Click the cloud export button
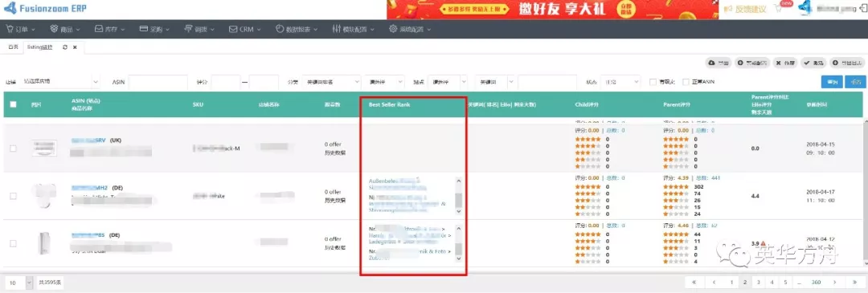The image size is (868, 293). pos(718,63)
